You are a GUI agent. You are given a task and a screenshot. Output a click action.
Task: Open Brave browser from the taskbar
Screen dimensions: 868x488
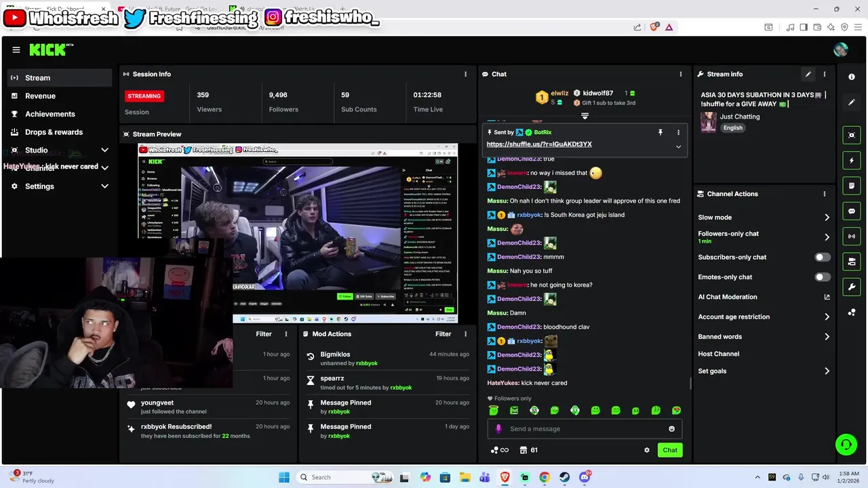tap(505, 477)
